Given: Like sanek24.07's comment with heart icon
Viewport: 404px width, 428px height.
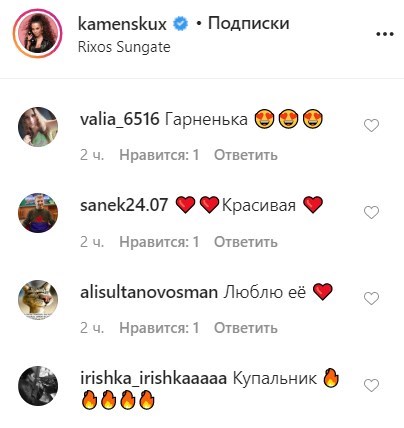Looking at the screenshot, I should point(371,212).
